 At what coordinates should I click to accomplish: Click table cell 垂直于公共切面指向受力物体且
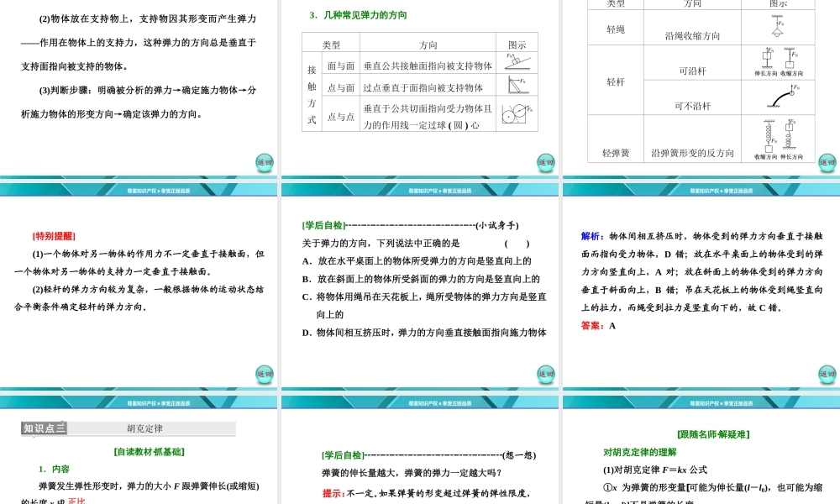(x=428, y=108)
